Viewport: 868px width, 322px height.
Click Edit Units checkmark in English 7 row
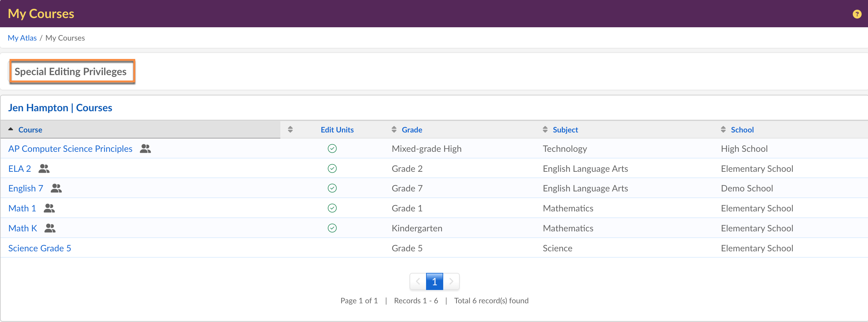coord(332,189)
